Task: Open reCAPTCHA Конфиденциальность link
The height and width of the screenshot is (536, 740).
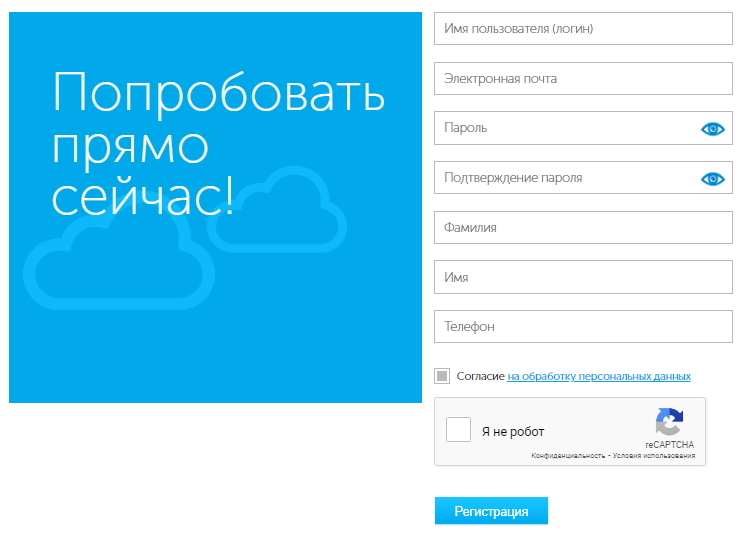Action: pos(567,456)
